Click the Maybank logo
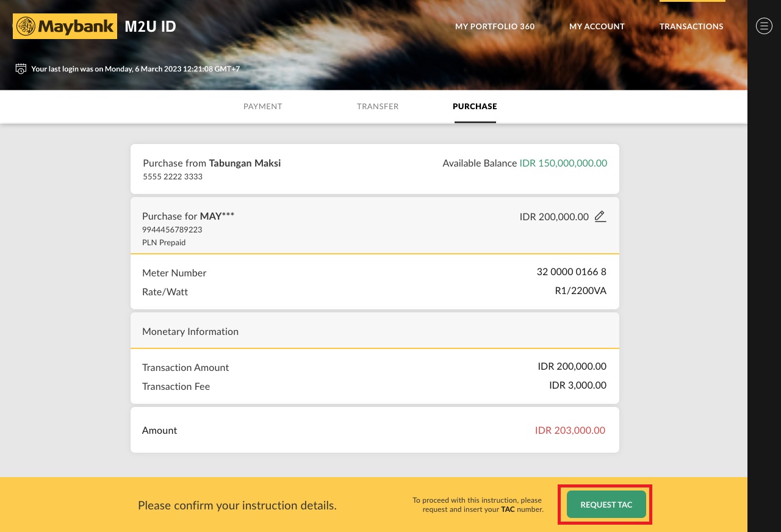781x532 pixels. coord(65,26)
